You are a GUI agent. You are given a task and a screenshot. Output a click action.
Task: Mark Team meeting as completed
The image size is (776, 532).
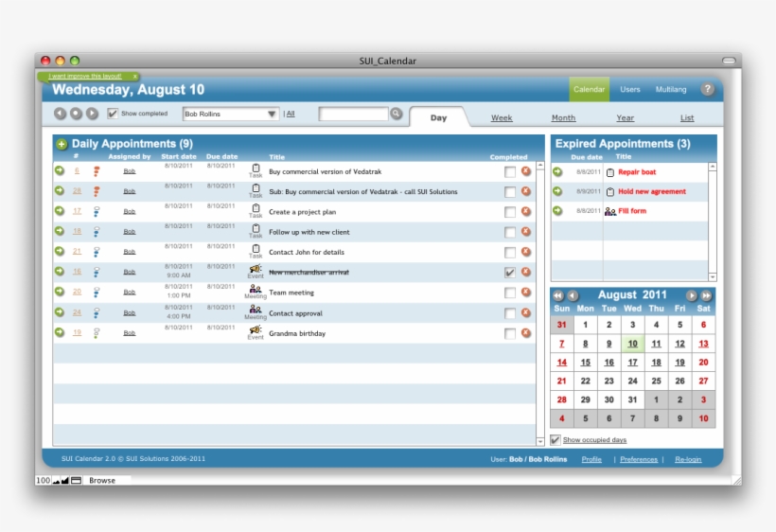click(x=510, y=293)
